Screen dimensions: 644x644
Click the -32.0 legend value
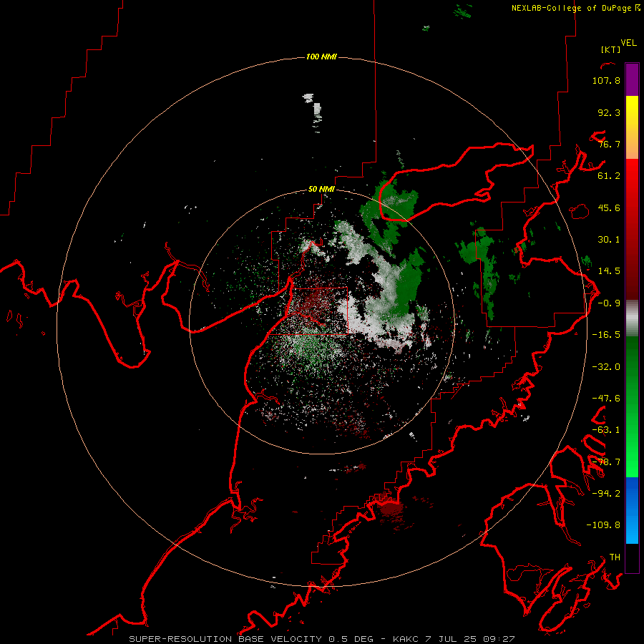pyautogui.click(x=606, y=367)
